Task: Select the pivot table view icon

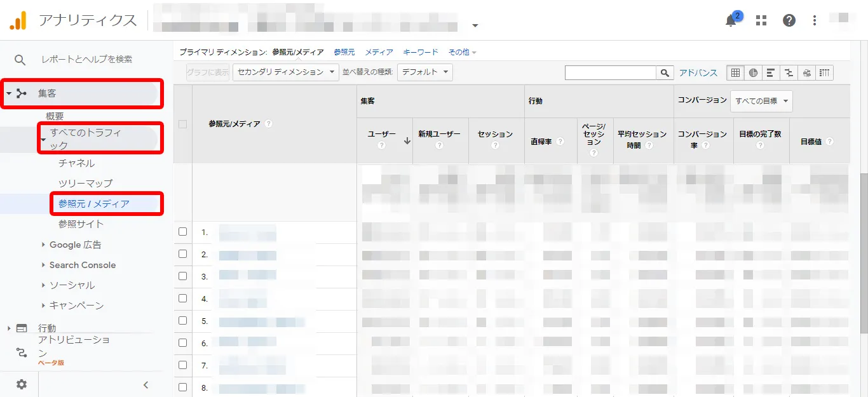Action: [x=824, y=72]
